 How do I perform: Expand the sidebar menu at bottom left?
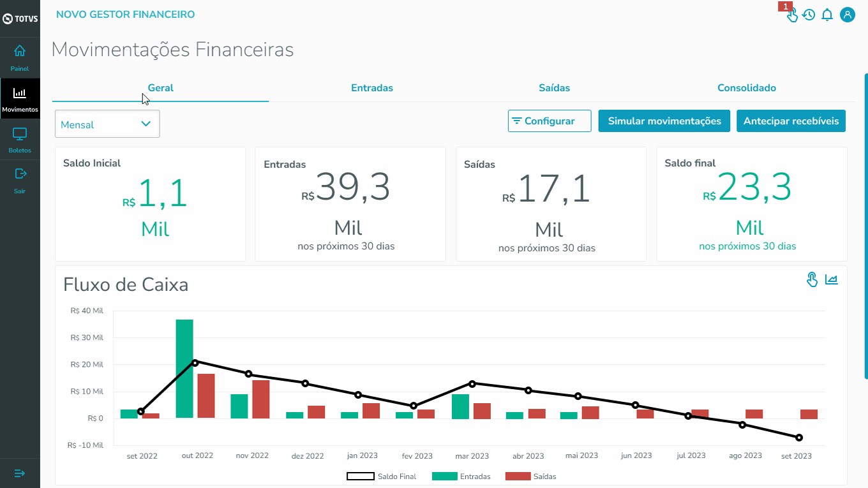pyautogui.click(x=20, y=473)
